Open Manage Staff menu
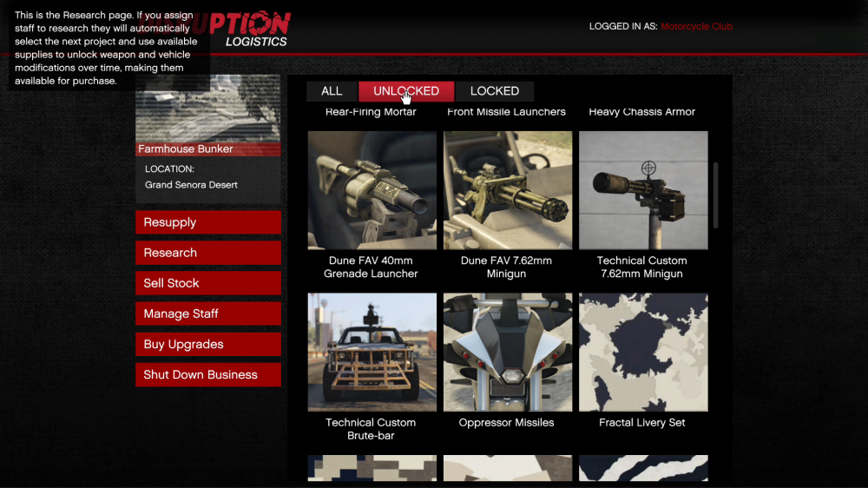 207,313
